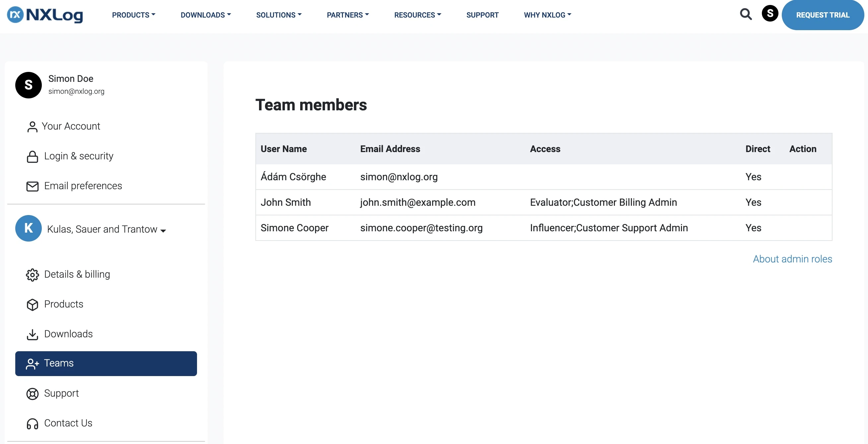Click the NXLog logo
Image resolution: width=868 pixels, height=444 pixels.
tap(45, 15)
